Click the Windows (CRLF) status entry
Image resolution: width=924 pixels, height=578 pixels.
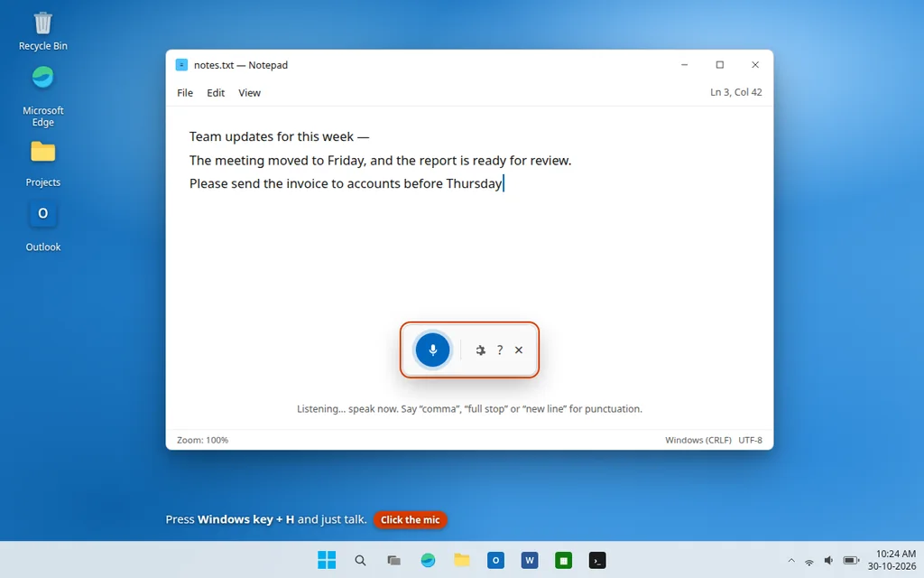tap(698, 440)
